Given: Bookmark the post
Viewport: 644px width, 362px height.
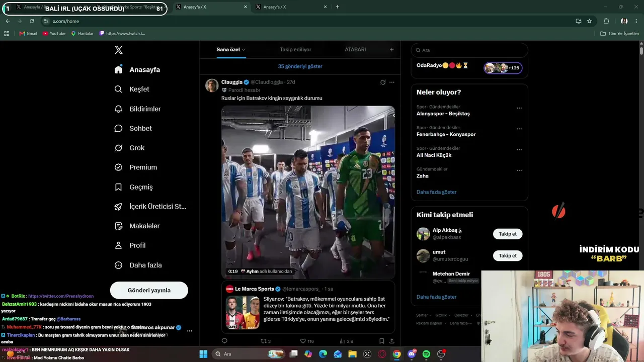Looking at the screenshot, I should point(382,341).
